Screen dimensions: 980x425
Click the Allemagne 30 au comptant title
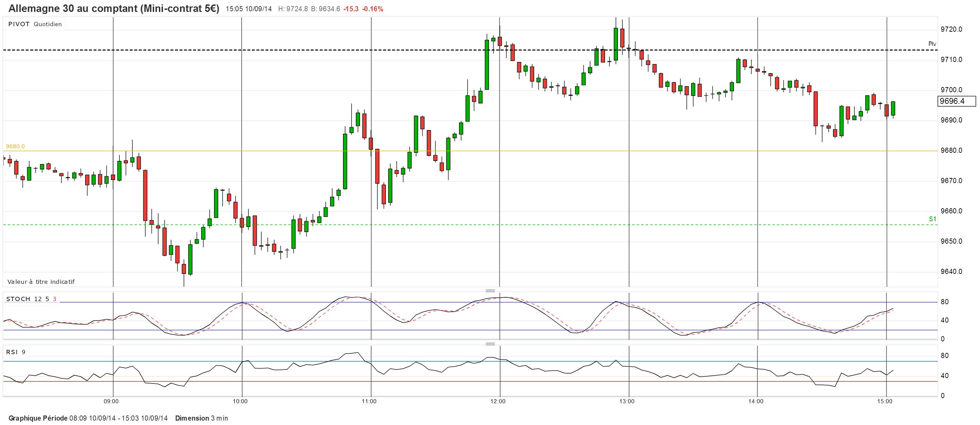(113, 9)
